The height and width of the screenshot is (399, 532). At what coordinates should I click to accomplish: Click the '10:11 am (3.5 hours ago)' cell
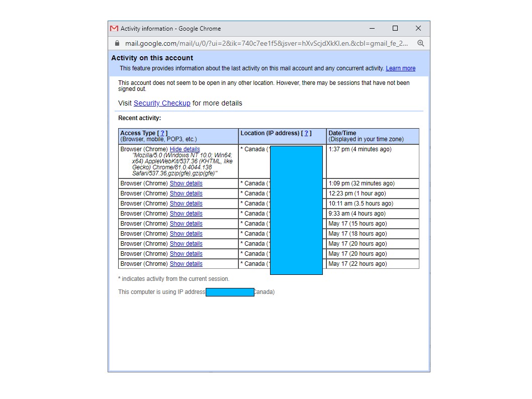tap(373, 204)
